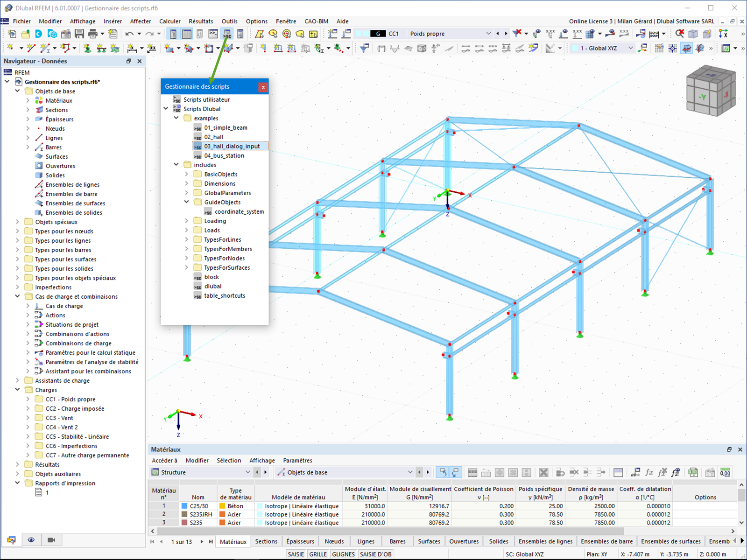Click the new model icon

[12, 34]
